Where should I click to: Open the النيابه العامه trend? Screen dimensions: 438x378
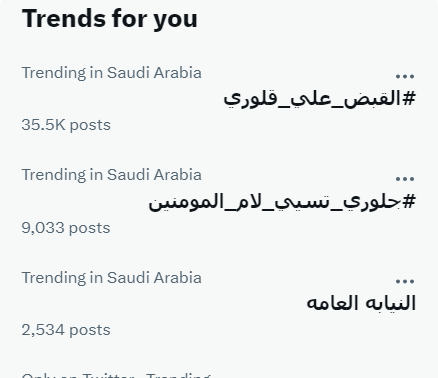click(361, 303)
